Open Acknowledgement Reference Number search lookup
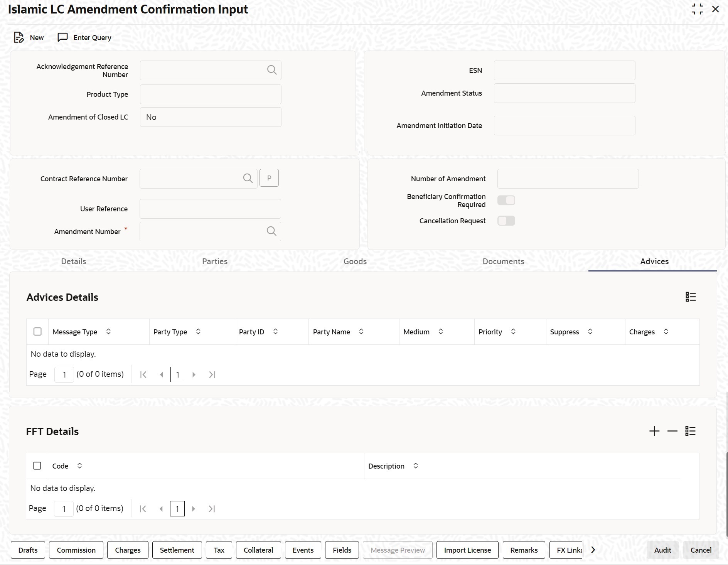The width and height of the screenshot is (728, 565). point(272,70)
